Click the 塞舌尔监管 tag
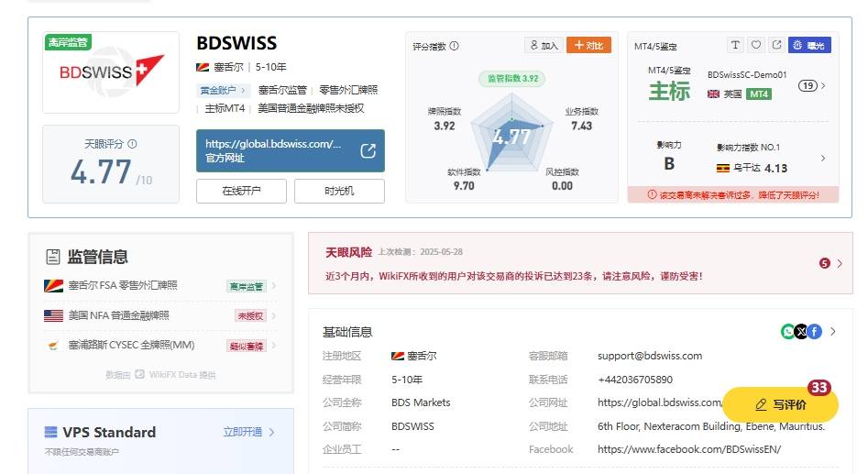The height and width of the screenshot is (474, 868). click(x=282, y=90)
